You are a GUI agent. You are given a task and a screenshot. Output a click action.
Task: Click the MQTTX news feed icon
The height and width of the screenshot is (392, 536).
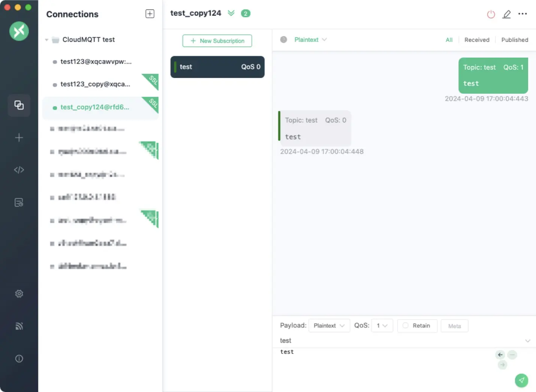point(19,326)
